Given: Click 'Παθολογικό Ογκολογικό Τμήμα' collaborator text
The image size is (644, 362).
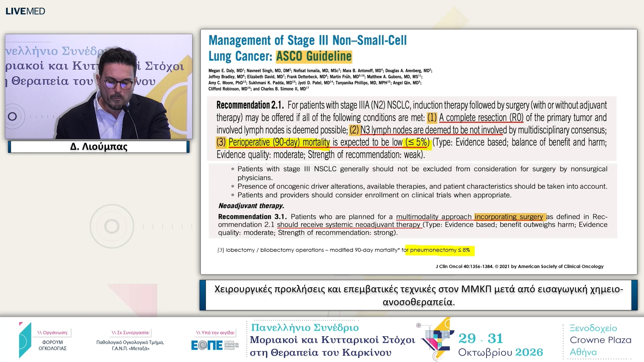Looking at the screenshot, I should [130, 342].
